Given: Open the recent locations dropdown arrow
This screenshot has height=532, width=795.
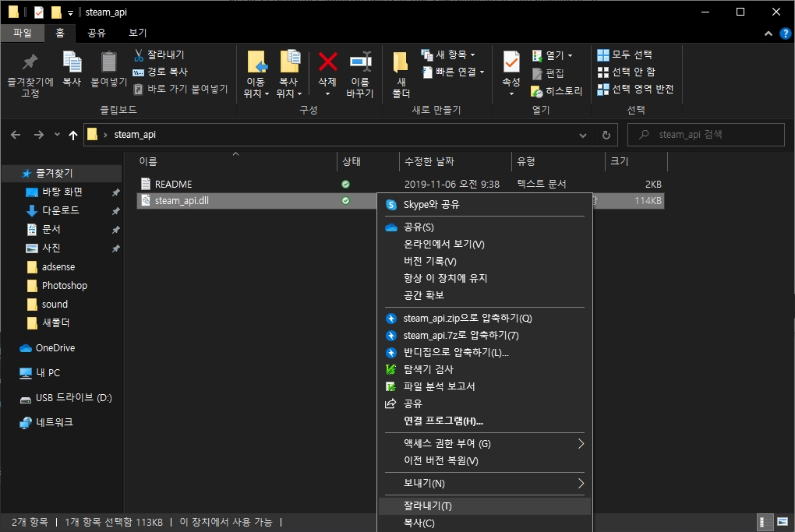Looking at the screenshot, I should 57,135.
